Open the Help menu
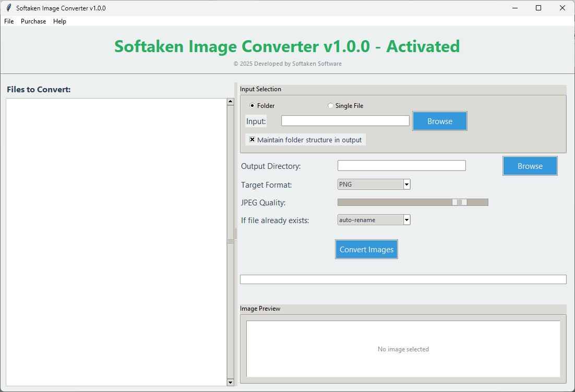575x392 pixels. pyautogui.click(x=59, y=21)
